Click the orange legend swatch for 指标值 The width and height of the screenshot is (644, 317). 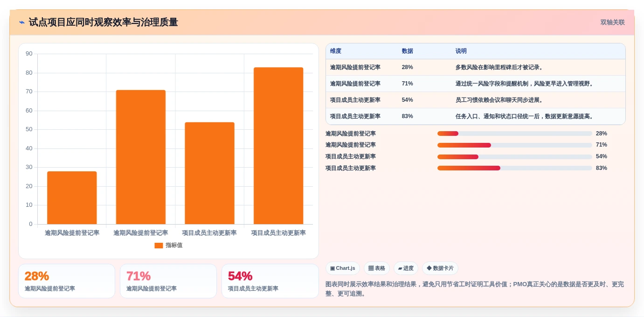click(x=159, y=246)
